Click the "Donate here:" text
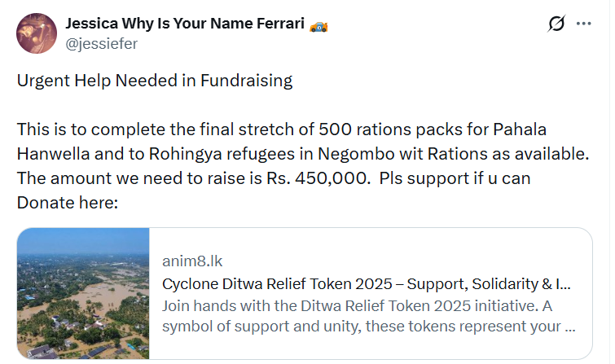 [x=68, y=201]
